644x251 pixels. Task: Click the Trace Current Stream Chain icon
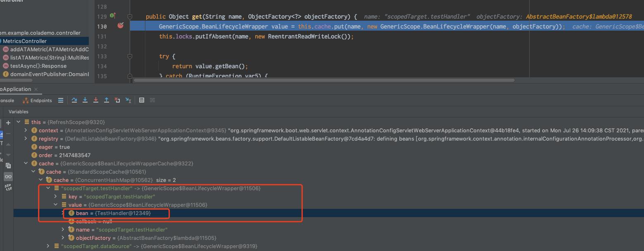click(152, 100)
